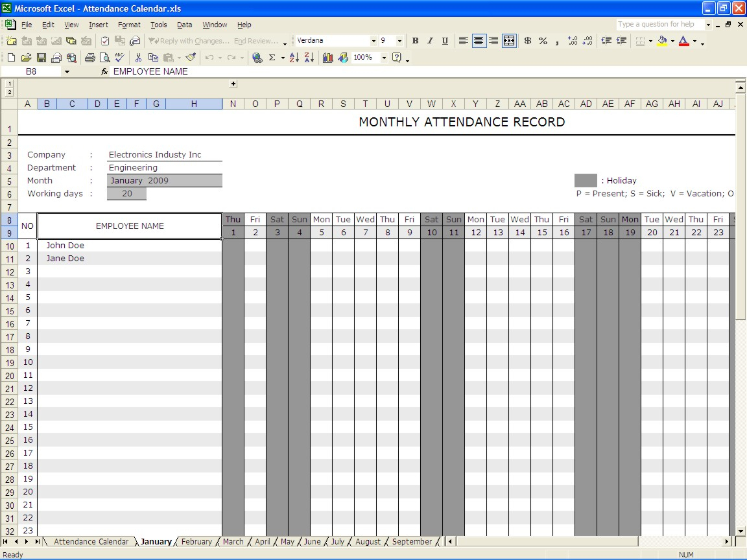This screenshot has height=560, width=747.
Task: Click the Save icon in toolbar
Action: [41, 58]
